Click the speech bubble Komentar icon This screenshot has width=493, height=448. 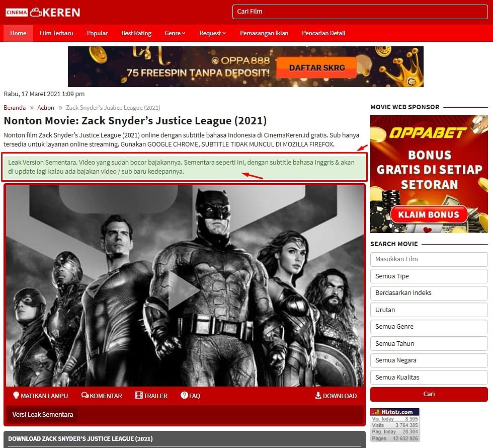coord(85,395)
